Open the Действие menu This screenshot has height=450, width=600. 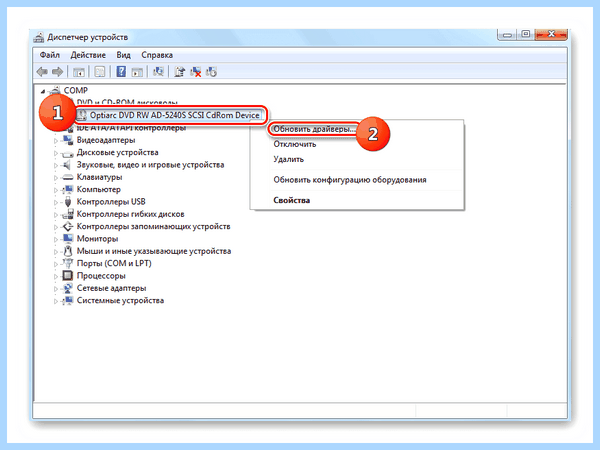click(88, 55)
